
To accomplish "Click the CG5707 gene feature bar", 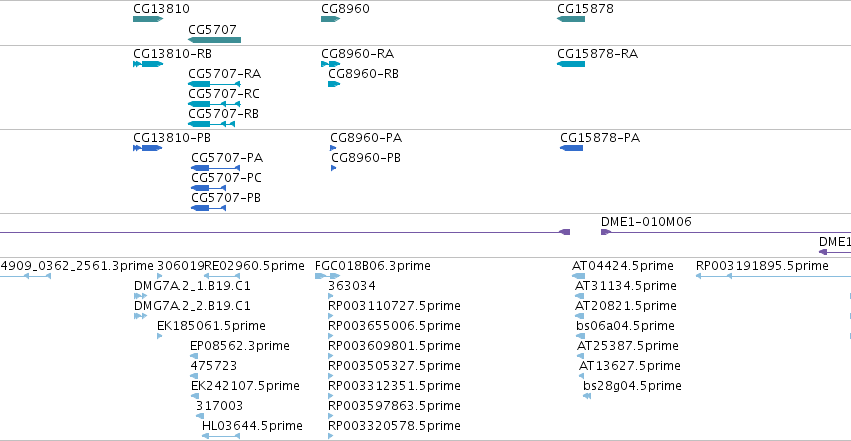I will pyautogui.click(x=214, y=40).
